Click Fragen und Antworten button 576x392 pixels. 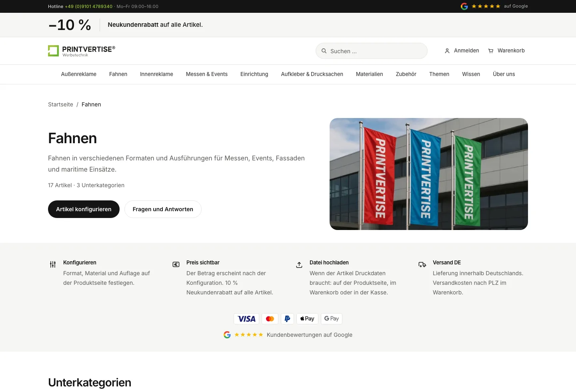[163, 209]
